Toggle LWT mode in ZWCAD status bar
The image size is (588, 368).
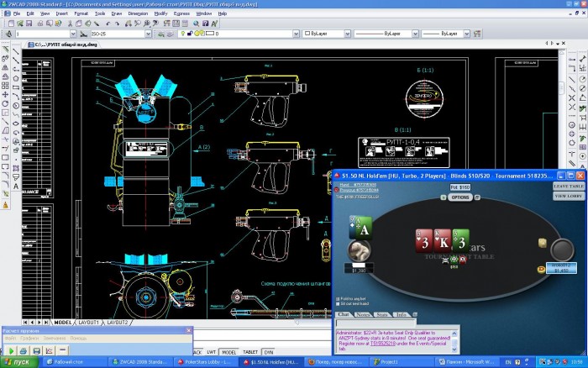(x=212, y=352)
